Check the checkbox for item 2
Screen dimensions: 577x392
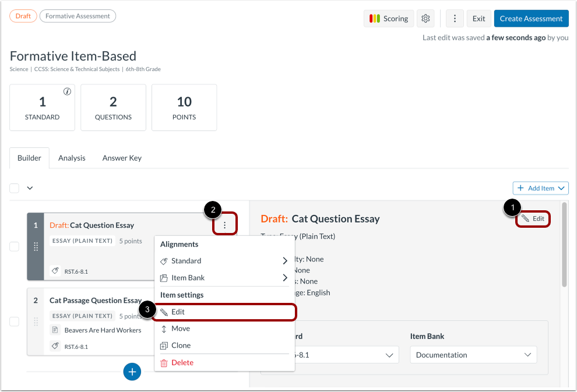[15, 322]
